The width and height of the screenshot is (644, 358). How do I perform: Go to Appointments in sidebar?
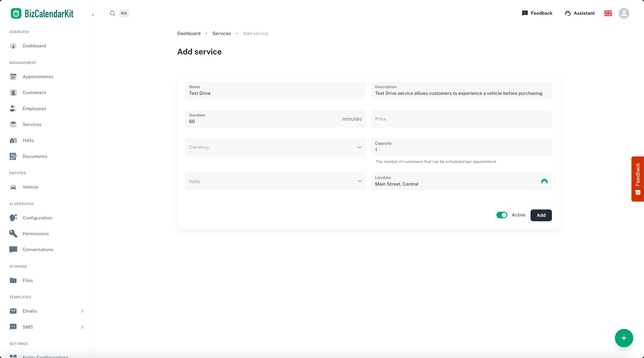(x=38, y=77)
